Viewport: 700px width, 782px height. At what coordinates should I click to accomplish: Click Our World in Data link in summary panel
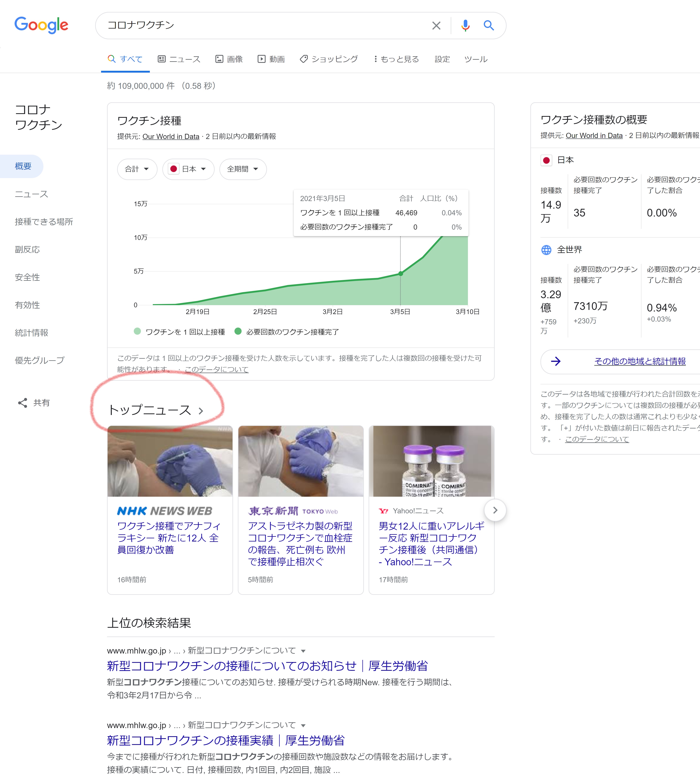(x=594, y=136)
